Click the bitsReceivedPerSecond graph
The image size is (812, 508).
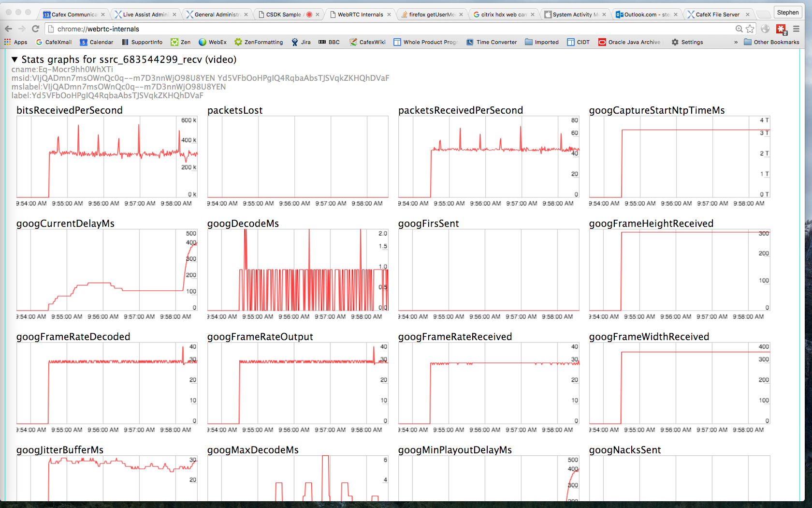tap(107, 157)
